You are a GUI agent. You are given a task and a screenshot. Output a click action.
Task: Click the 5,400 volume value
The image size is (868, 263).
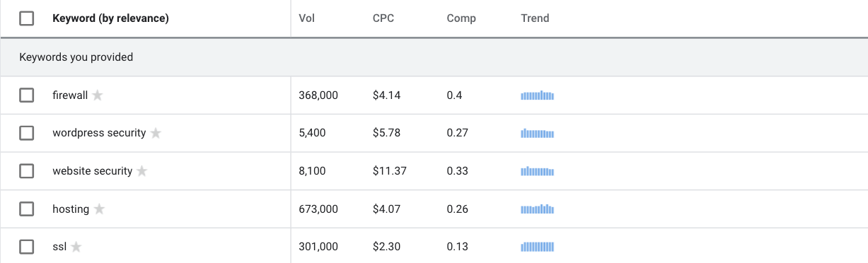pos(313,133)
